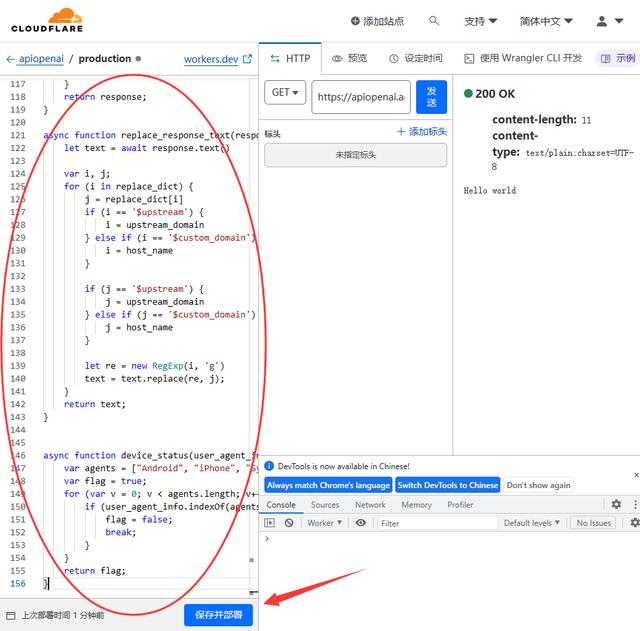Screen dimensions: 640x631
Task: Click the live expression eye icon
Action: point(361,523)
